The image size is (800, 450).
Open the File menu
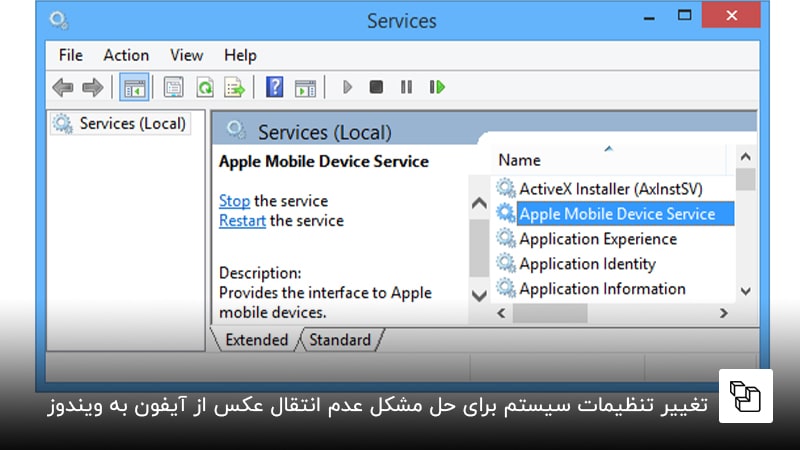pos(70,55)
